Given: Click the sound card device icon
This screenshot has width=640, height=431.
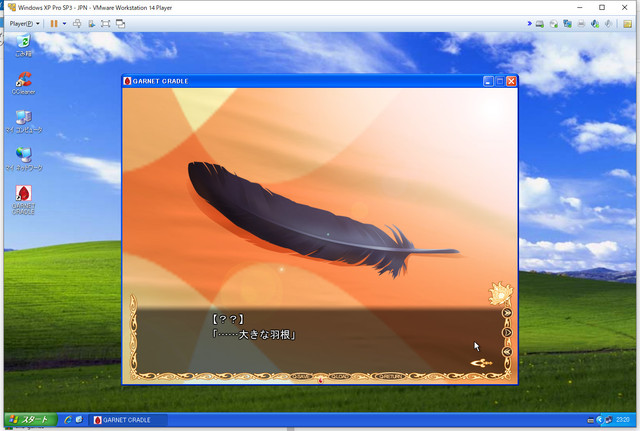Looking at the screenshot, I should coord(595,24).
